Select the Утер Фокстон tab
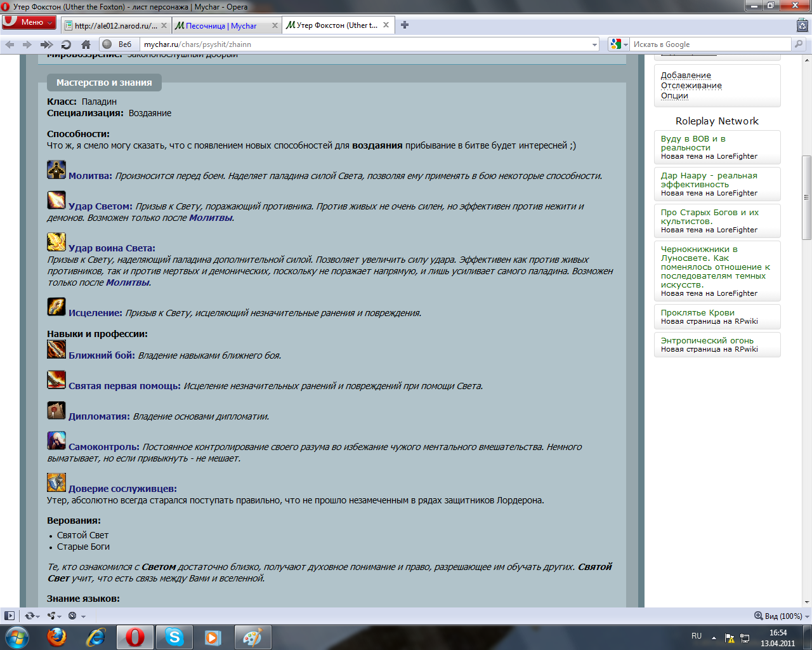The image size is (812, 650). pos(337,25)
